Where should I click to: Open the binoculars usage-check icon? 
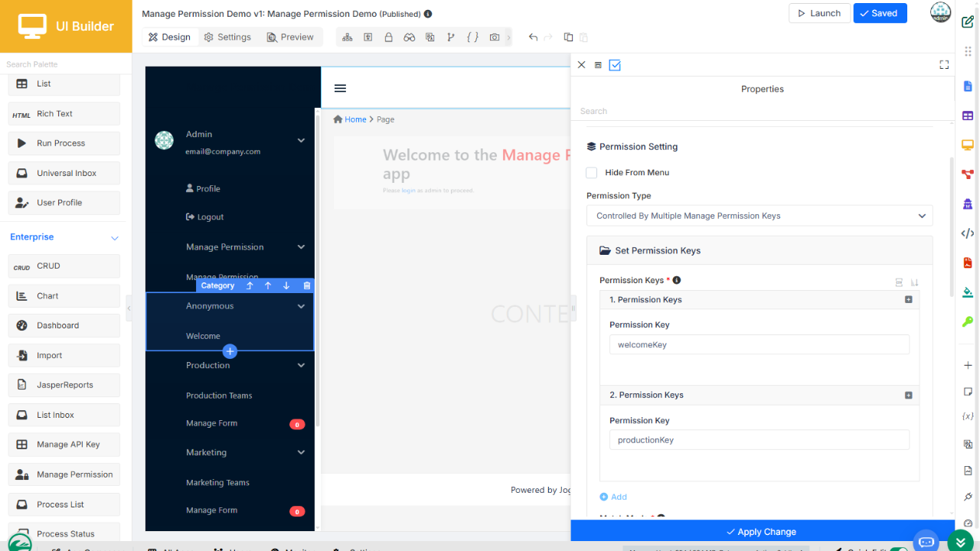(x=410, y=37)
